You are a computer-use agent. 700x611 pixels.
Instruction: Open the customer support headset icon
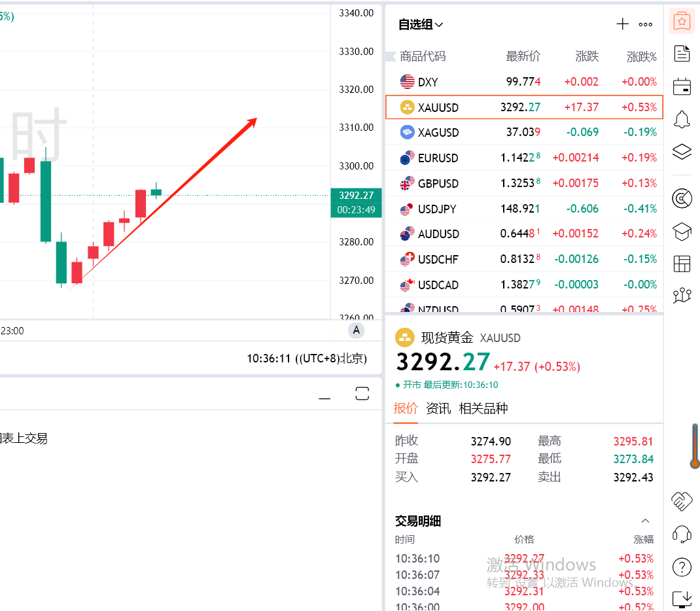682,534
